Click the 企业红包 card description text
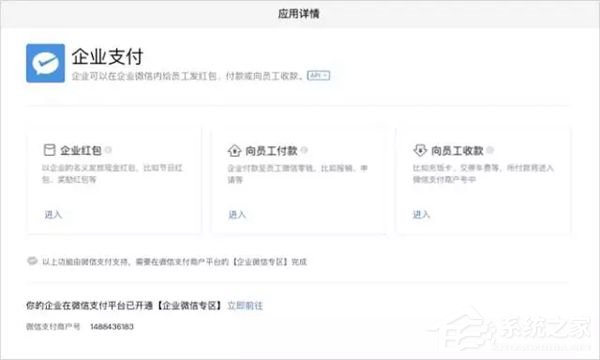 click(112, 174)
